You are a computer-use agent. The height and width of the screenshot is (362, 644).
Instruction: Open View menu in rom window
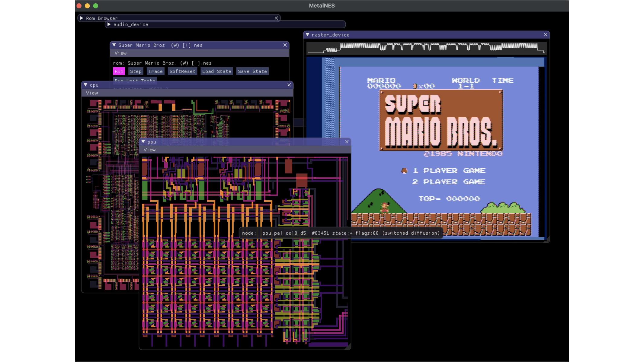(120, 53)
